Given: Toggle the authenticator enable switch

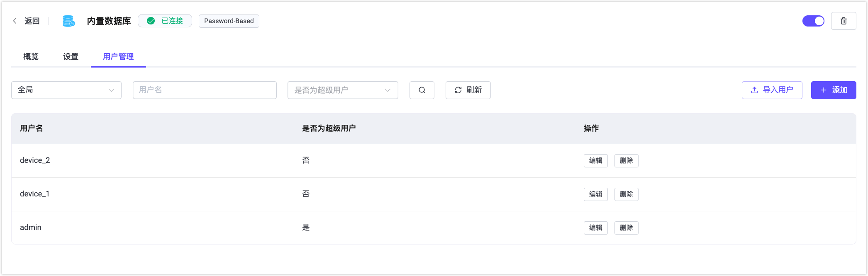Looking at the screenshot, I should 813,21.
